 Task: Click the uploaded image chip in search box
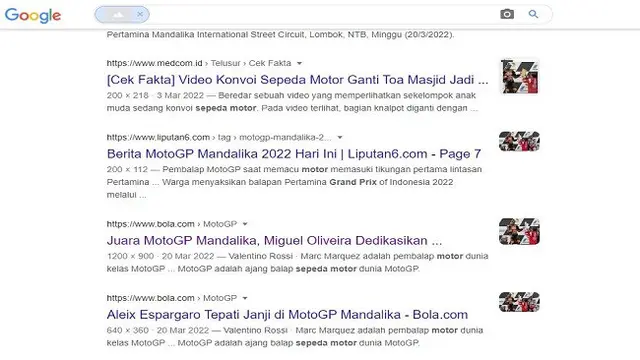(122, 15)
